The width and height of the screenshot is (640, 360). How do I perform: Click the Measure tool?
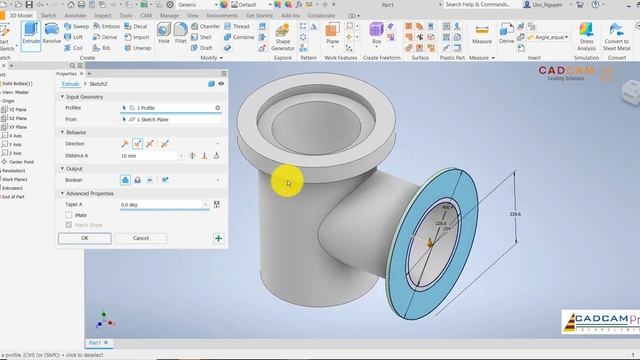482,35
